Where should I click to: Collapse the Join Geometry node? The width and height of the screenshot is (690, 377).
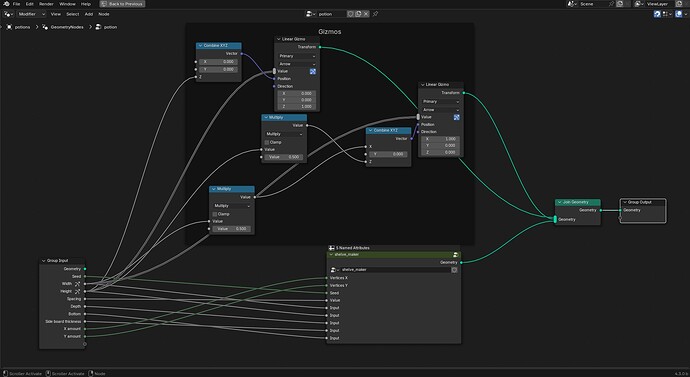[x=560, y=202]
